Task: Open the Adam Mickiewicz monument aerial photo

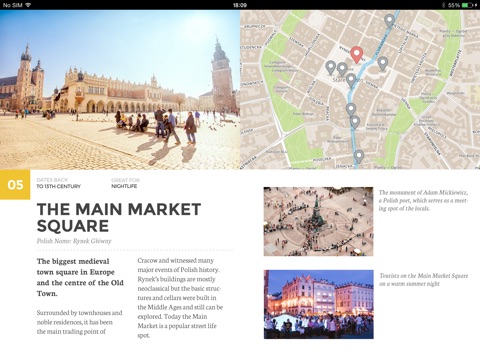Action: click(318, 221)
